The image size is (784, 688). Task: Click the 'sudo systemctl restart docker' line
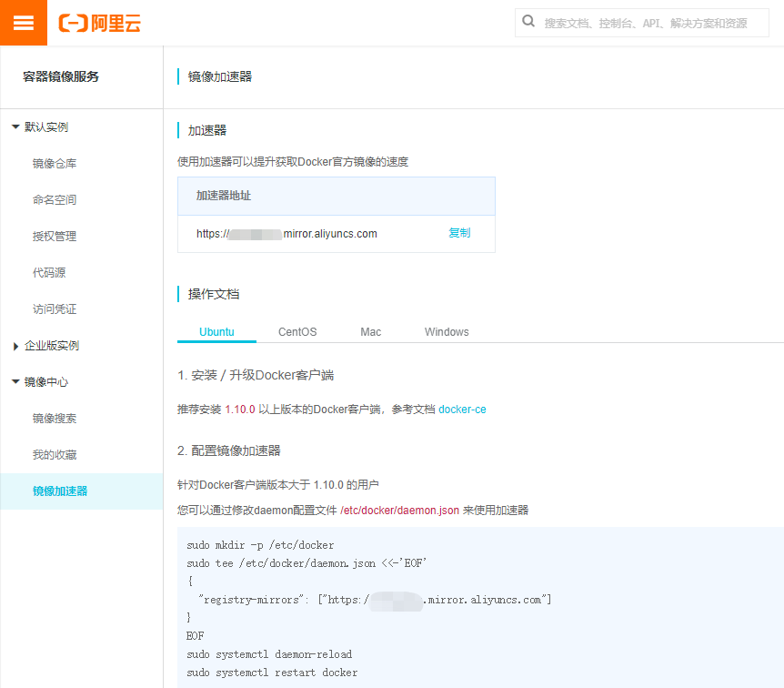[x=272, y=673]
